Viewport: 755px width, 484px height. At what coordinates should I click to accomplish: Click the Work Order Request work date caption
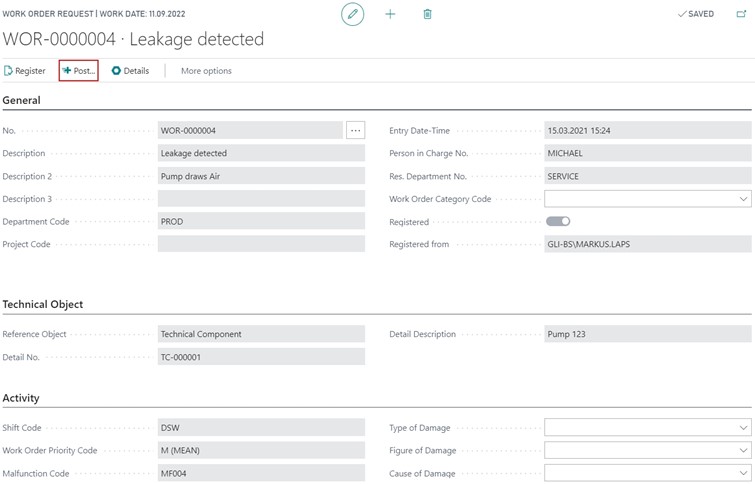point(94,14)
